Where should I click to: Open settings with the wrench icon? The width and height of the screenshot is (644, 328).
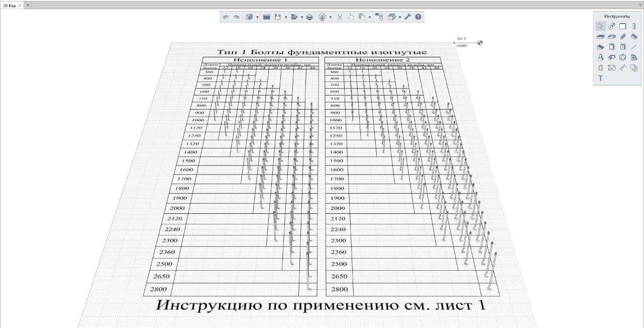(408, 17)
